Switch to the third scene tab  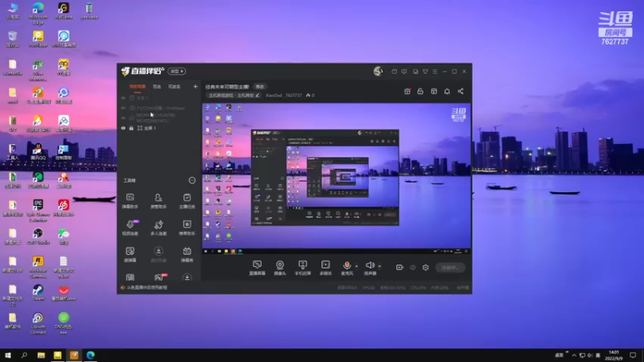click(174, 87)
